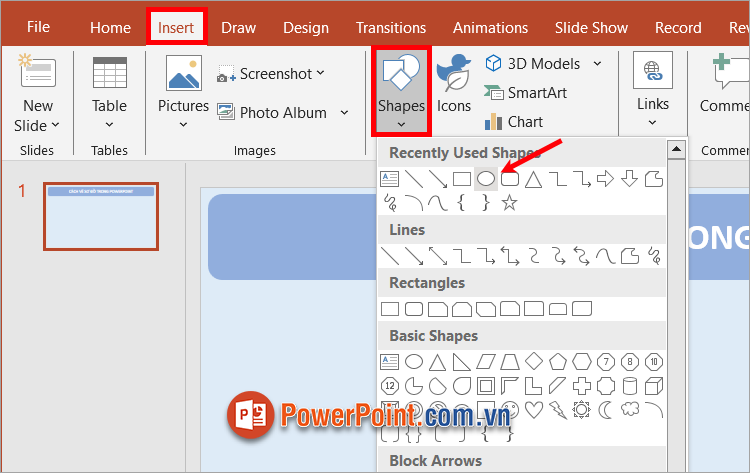Screen dimensions: 750x473
Task: Click the New Slide icon
Action: point(37,73)
